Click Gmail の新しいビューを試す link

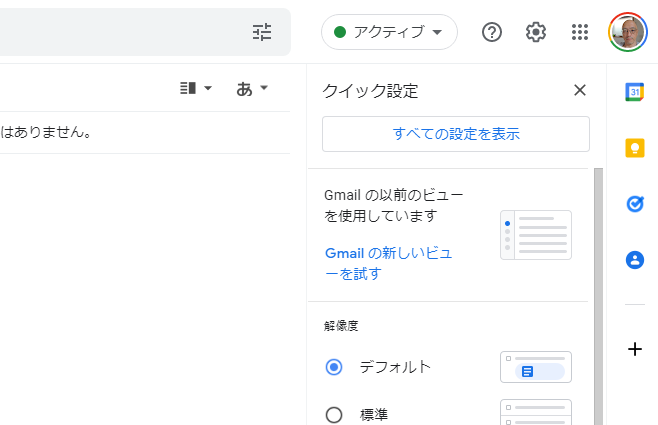click(389, 263)
